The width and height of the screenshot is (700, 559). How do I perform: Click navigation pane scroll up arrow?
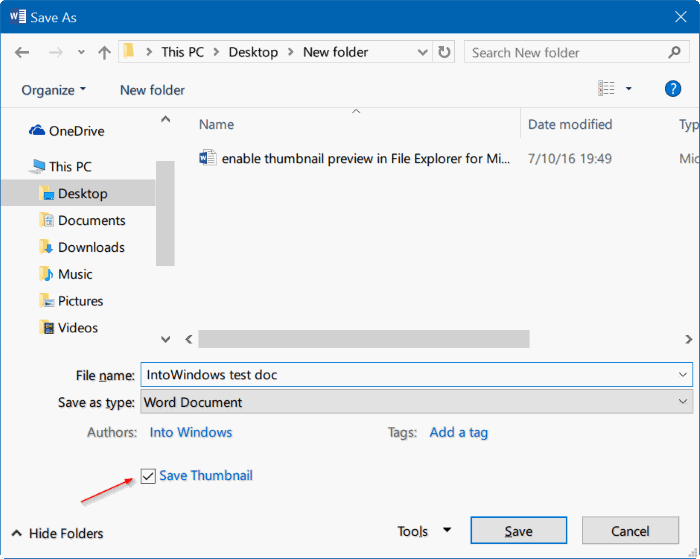tap(166, 119)
